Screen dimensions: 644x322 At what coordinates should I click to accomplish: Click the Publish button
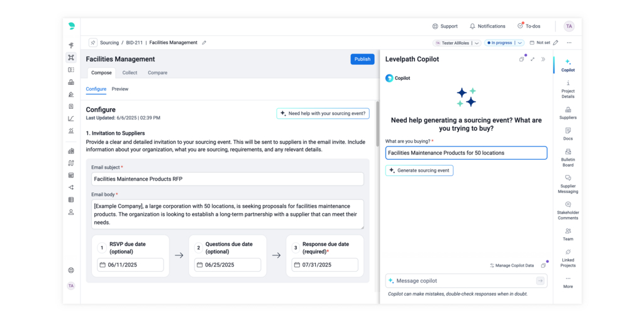pyautogui.click(x=362, y=59)
